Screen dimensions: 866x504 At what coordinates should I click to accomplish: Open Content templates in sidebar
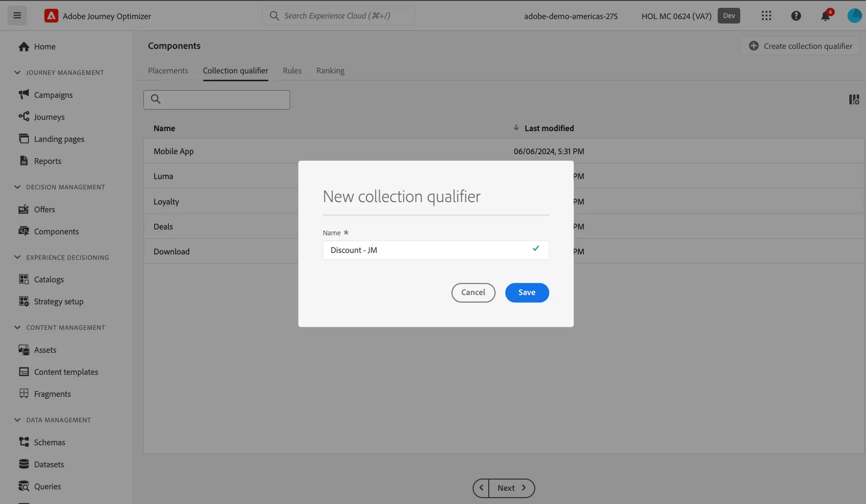(x=58, y=372)
